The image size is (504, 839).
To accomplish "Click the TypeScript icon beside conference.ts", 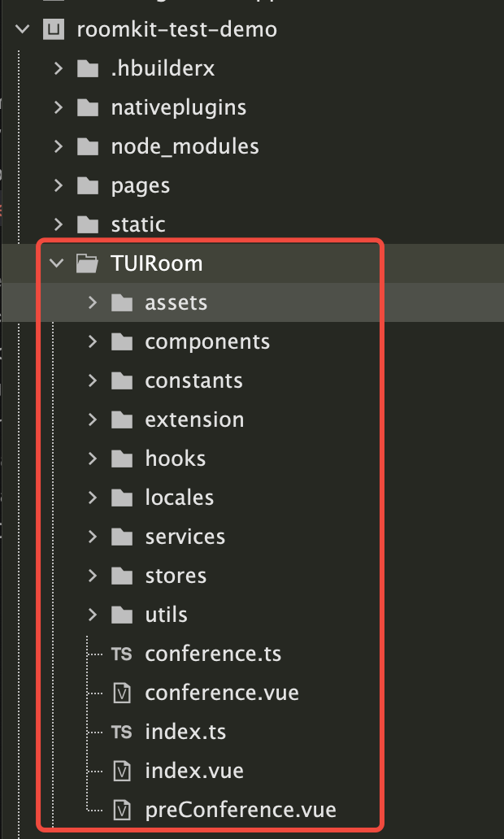I will 121,654.
